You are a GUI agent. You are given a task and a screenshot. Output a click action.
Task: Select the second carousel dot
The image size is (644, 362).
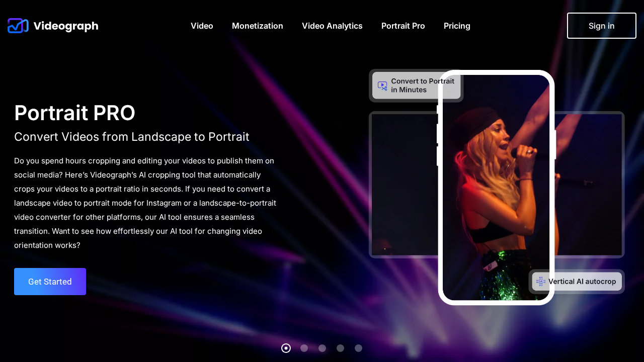tap(304, 348)
